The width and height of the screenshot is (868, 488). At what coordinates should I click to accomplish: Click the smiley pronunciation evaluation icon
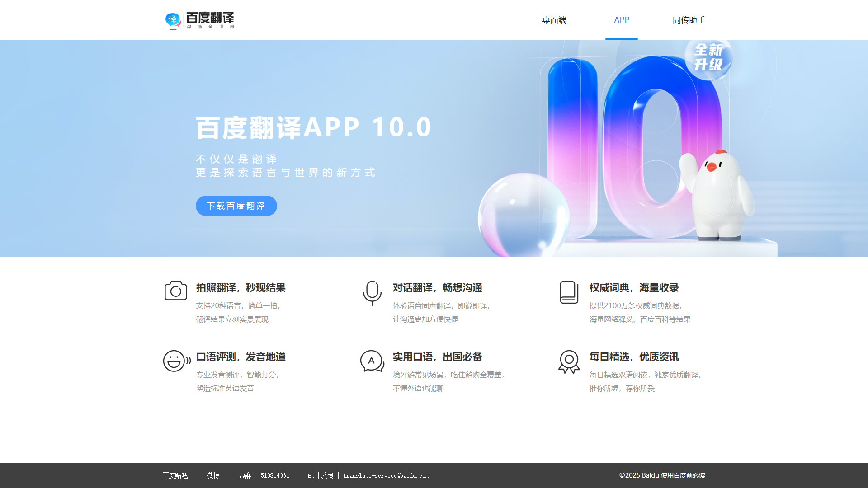[x=175, y=361]
